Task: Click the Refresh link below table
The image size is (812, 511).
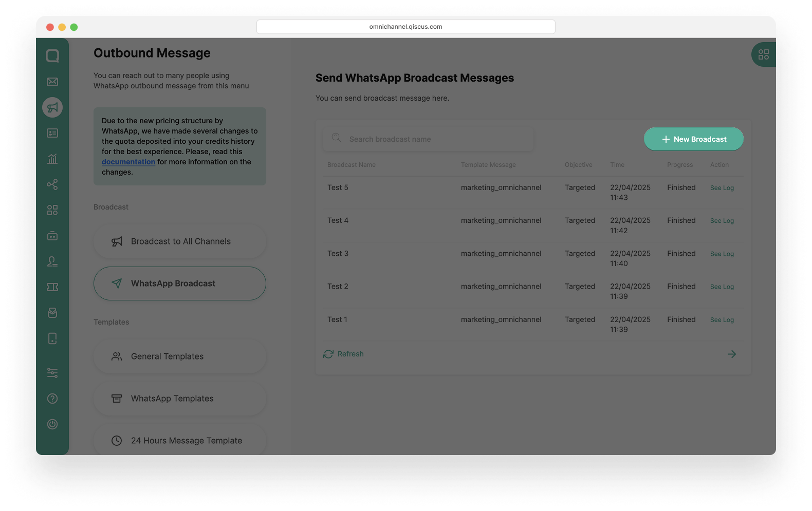Action: [350, 354]
